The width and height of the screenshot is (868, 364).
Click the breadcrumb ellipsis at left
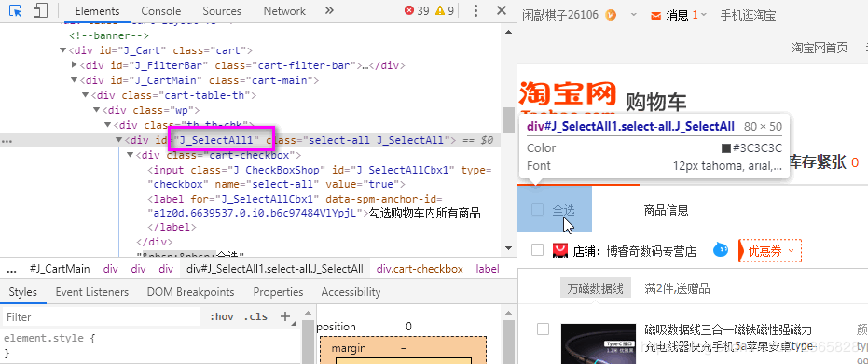[x=10, y=269]
